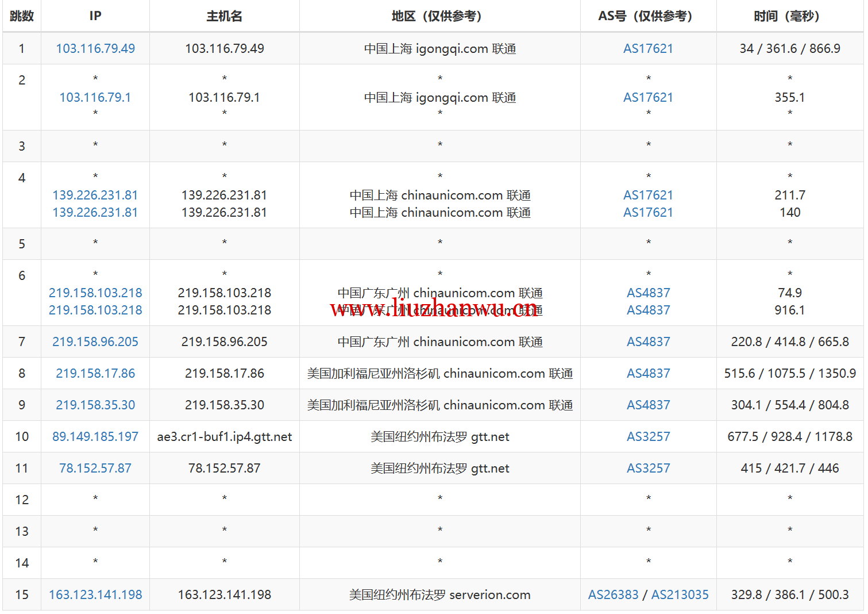Select time value 34 / 361.6 / 866.9
Viewport: 868px width, 614px height.
click(790, 48)
